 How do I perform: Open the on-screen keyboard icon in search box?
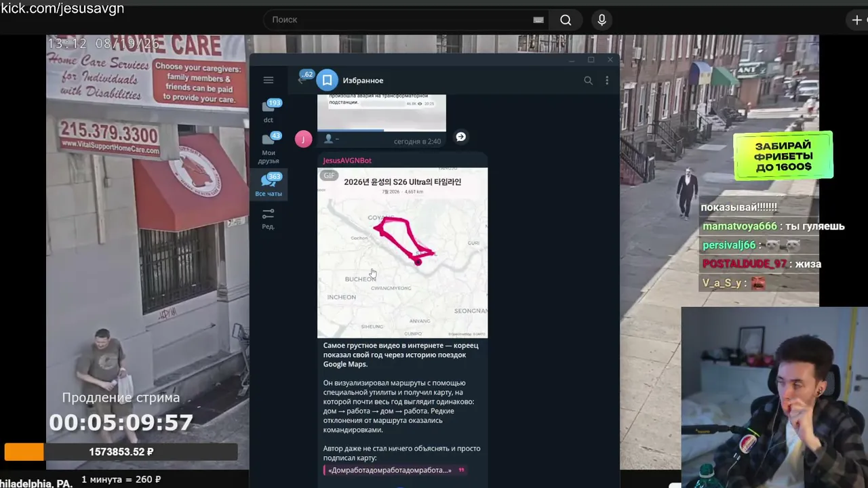538,20
